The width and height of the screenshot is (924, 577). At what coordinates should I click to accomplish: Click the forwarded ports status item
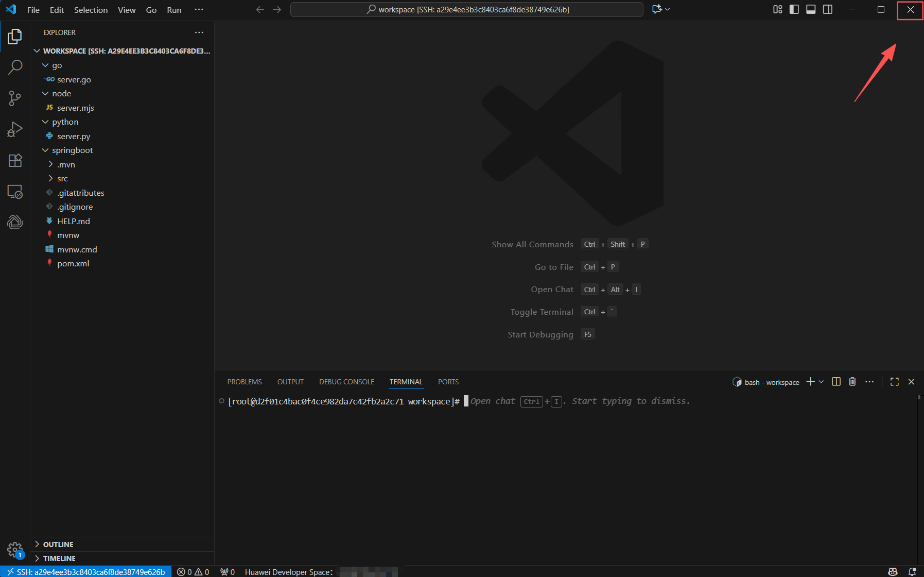(x=227, y=572)
